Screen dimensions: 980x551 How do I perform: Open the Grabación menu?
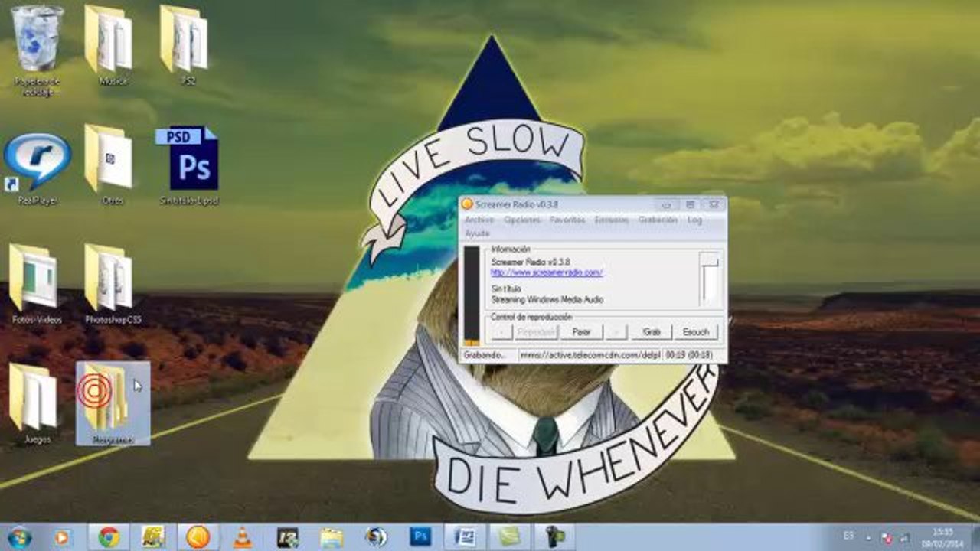[658, 220]
